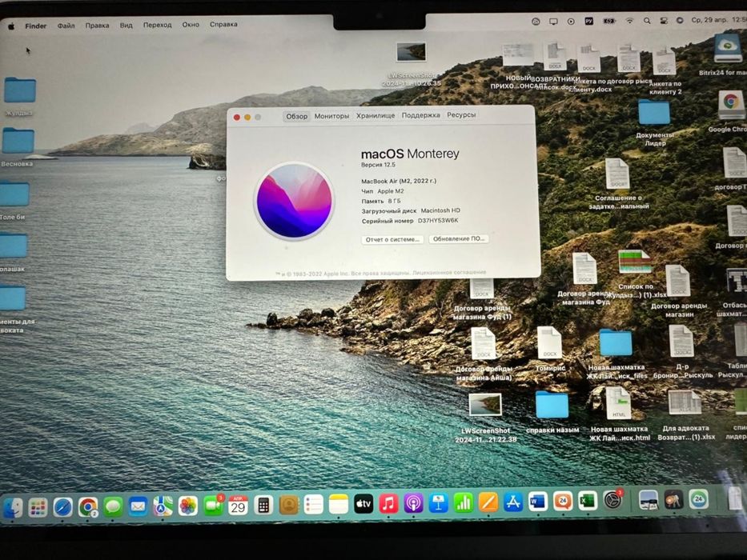Click the Wi-Fi status icon
This screenshot has height=560, width=747.
(x=629, y=21)
